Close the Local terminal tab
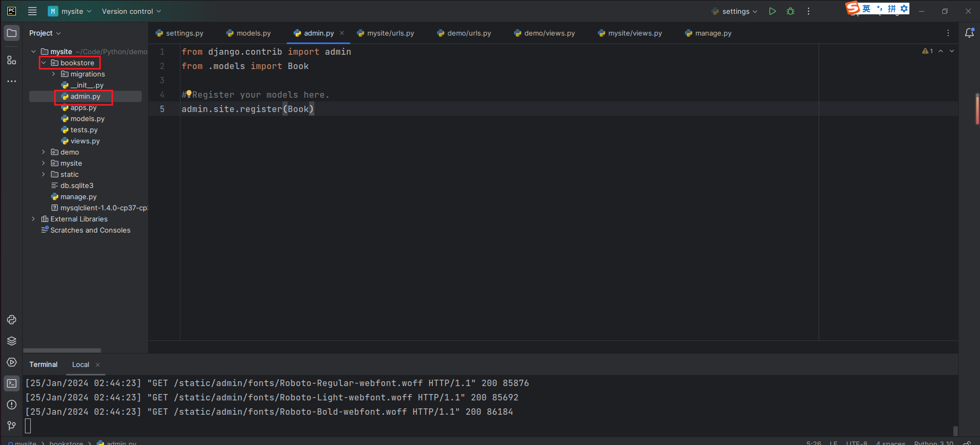Screen dimensions: 980x445 98,365
